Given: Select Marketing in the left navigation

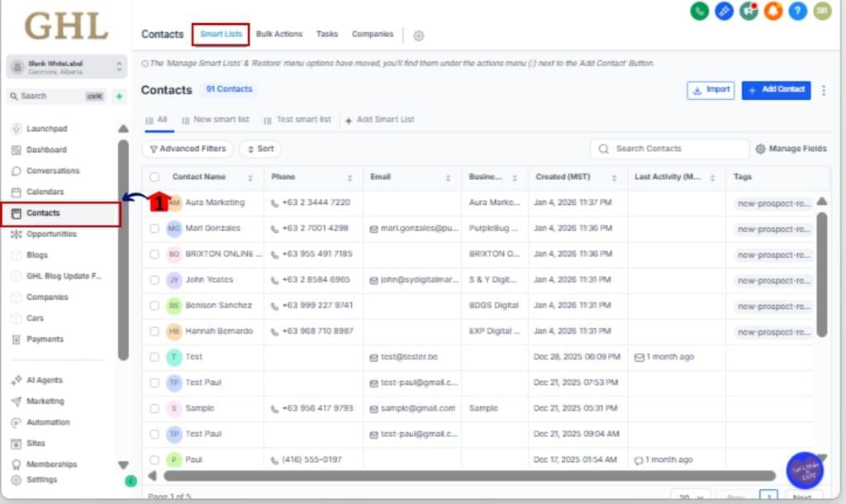Looking at the screenshot, I should [48, 402].
